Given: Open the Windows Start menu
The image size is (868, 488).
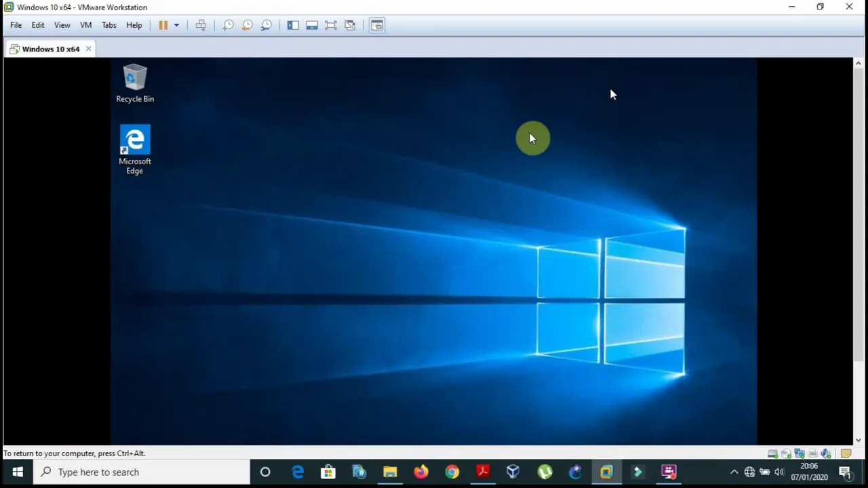Looking at the screenshot, I should click(18, 472).
